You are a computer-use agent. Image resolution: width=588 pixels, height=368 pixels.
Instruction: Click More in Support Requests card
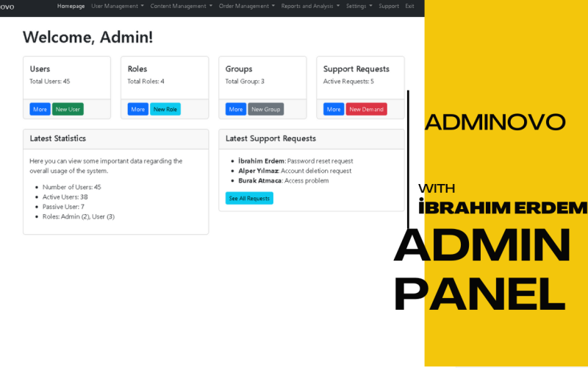point(334,109)
